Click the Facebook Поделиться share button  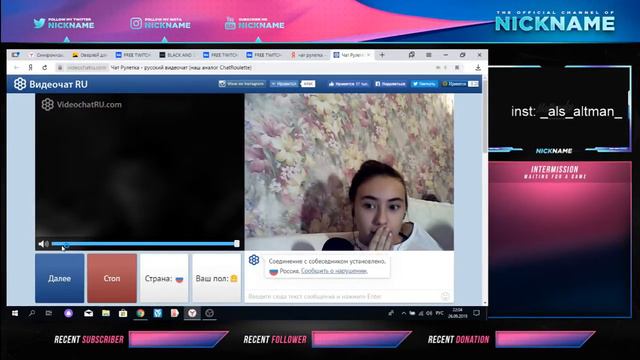(390, 84)
